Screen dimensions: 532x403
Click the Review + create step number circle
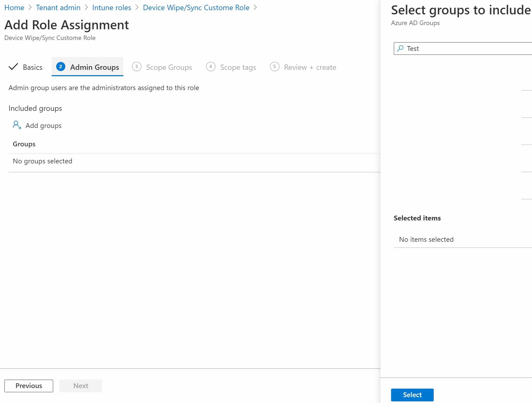(275, 67)
